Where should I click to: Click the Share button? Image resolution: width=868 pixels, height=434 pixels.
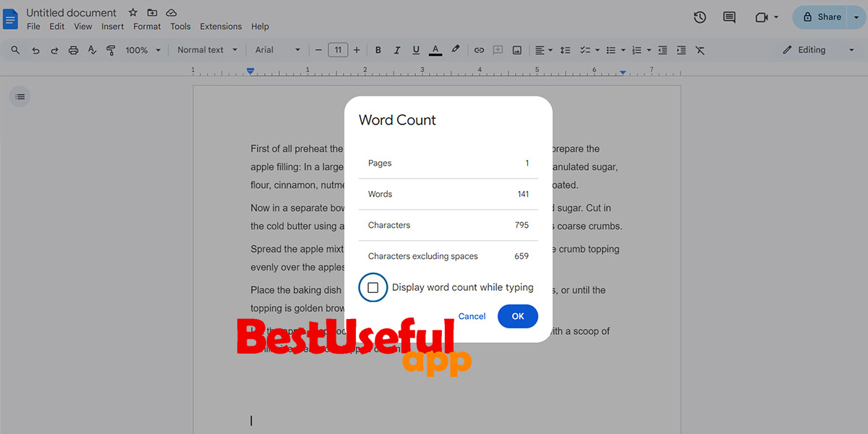click(821, 17)
